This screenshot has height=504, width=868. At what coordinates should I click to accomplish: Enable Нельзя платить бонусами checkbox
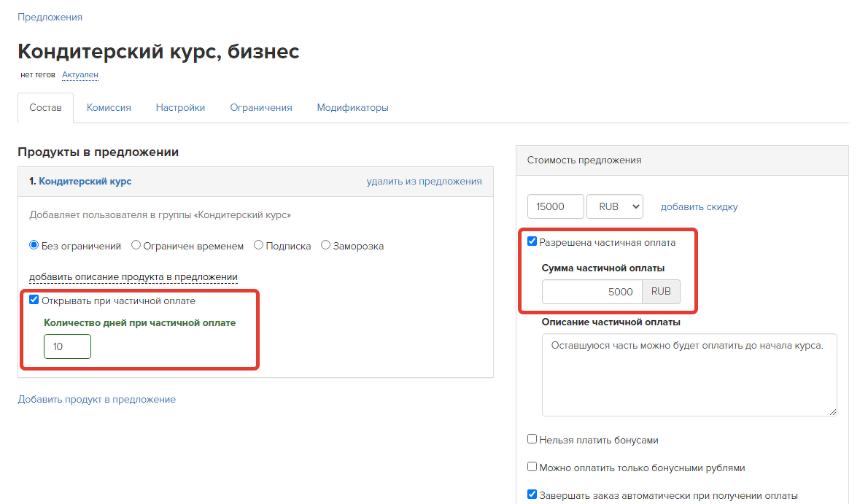coord(532,439)
